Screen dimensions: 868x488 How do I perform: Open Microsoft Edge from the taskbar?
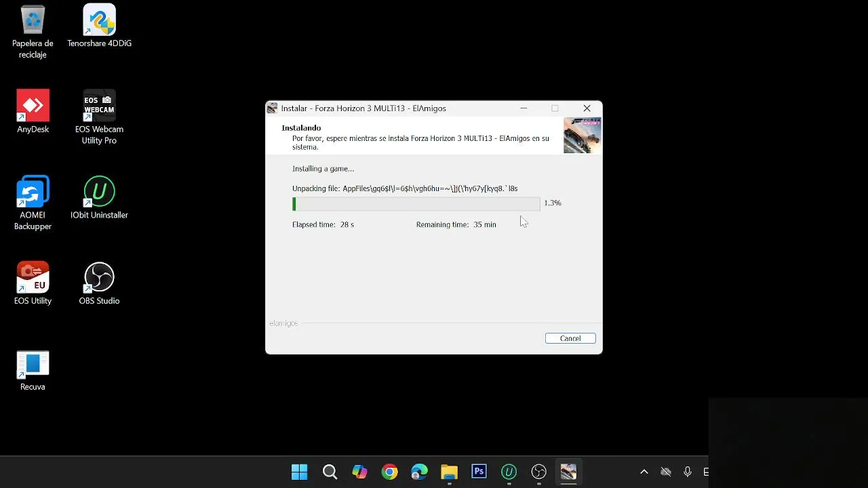(419, 472)
